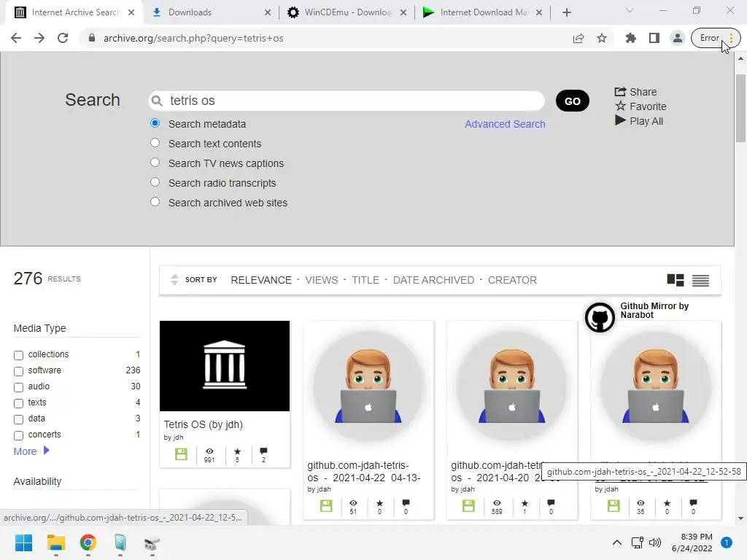Open File Explorer from taskbar
Image resolution: width=747 pixels, height=560 pixels.
[x=55, y=542]
